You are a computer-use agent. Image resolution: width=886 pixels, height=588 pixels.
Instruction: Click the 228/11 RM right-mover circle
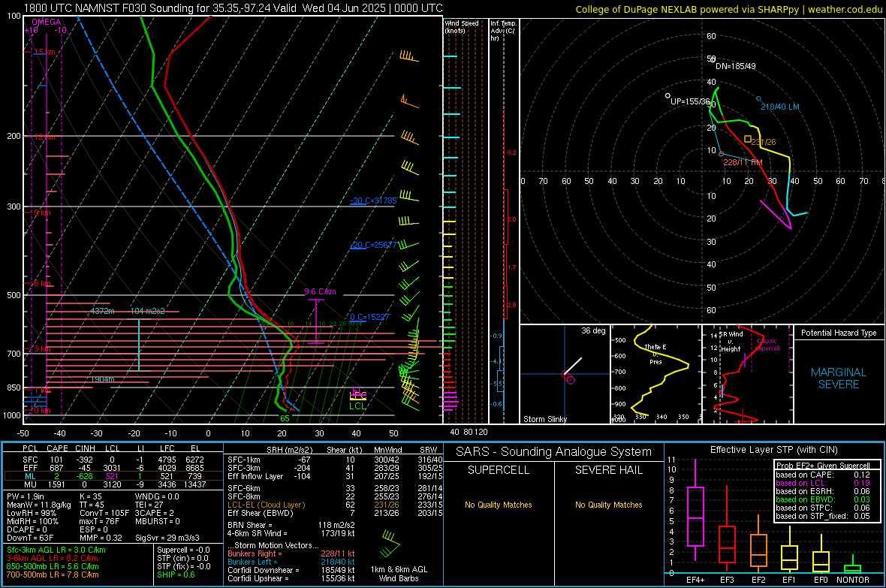[722, 153]
